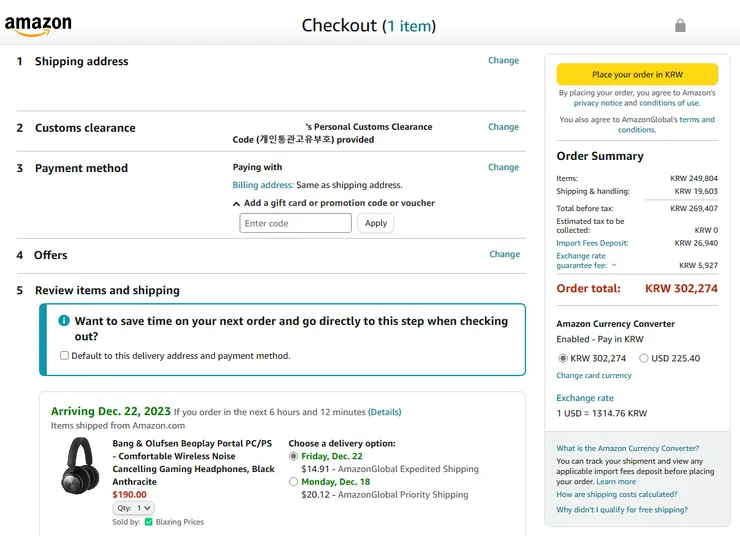This screenshot has width=740, height=536.
Task: Open How are shipping costs calculated link
Action: click(617, 494)
